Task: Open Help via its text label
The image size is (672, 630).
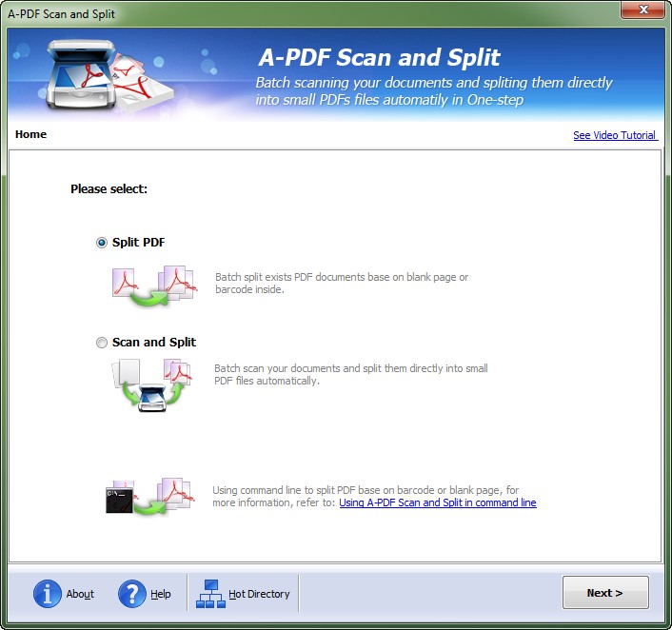Action: [x=161, y=594]
